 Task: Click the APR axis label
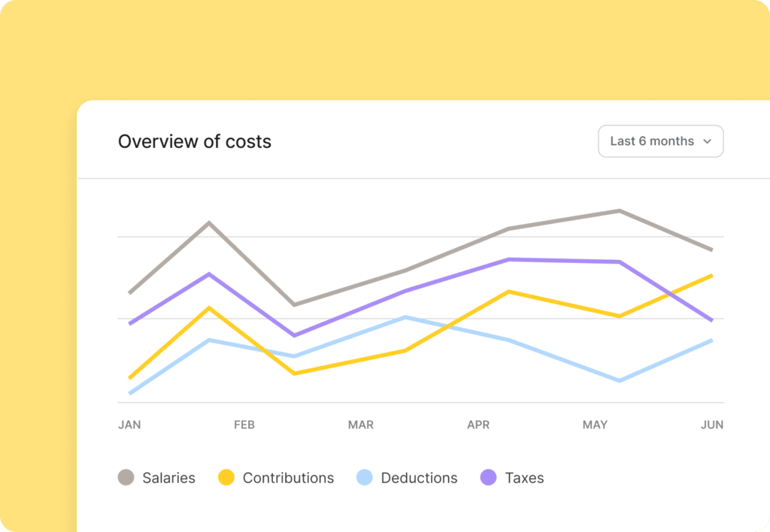pos(478,425)
